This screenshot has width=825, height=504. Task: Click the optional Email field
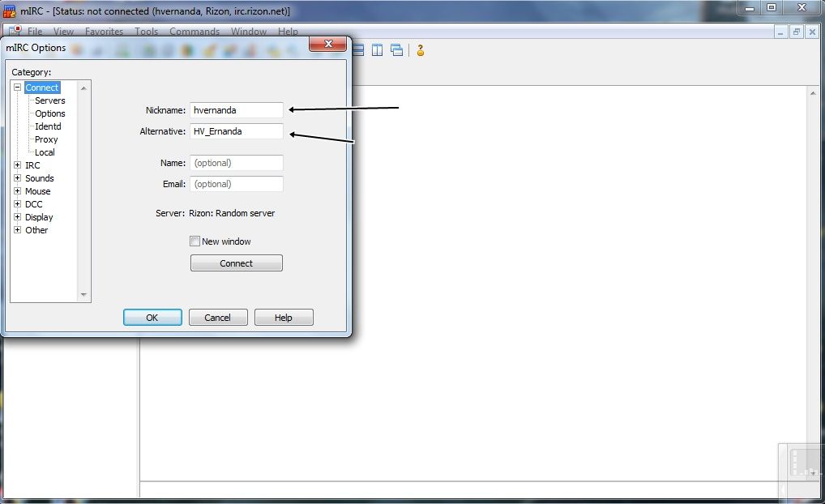coord(237,184)
